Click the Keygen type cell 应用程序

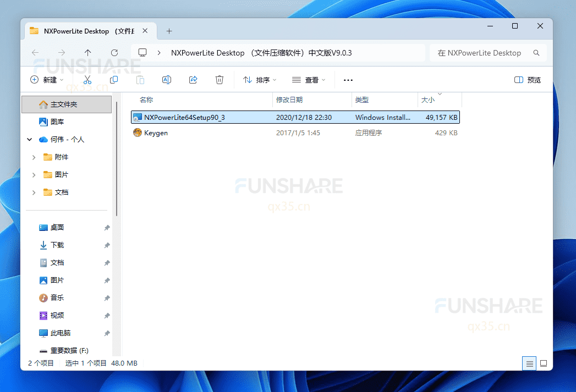point(369,133)
